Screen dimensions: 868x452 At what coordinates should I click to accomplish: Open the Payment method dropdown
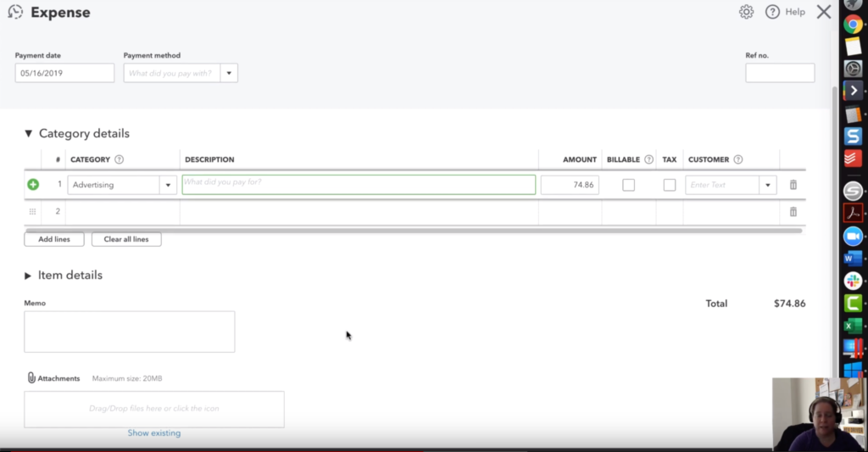click(x=229, y=73)
